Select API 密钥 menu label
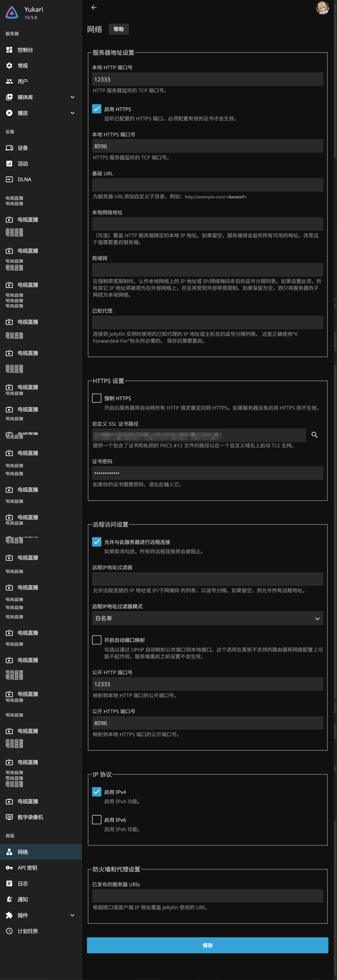The image size is (337, 980). coord(27,868)
